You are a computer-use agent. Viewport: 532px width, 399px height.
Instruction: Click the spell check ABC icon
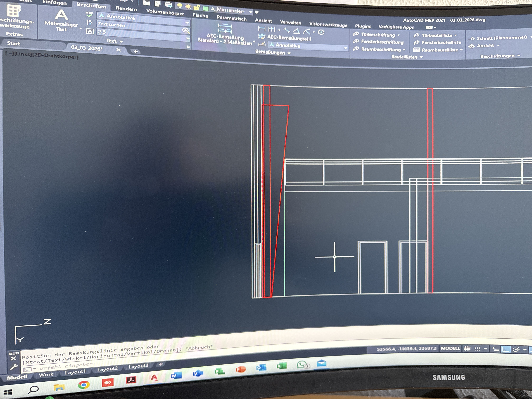[89, 14]
